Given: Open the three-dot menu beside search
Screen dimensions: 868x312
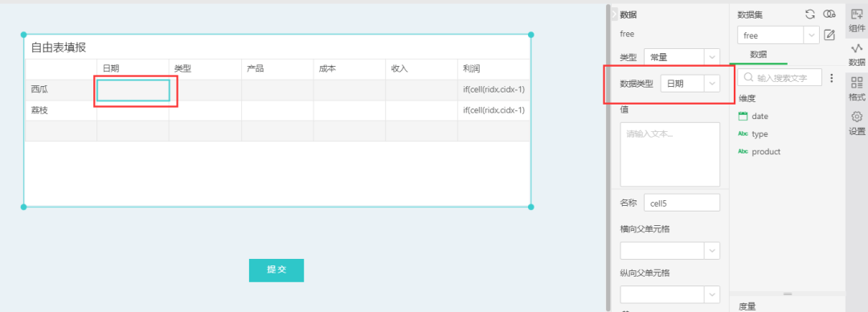Looking at the screenshot, I should pyautogui.click(x=831, y=78).
